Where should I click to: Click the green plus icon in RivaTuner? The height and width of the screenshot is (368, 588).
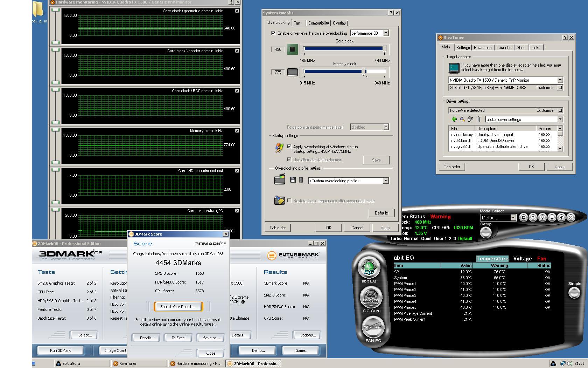click(454, 119)
